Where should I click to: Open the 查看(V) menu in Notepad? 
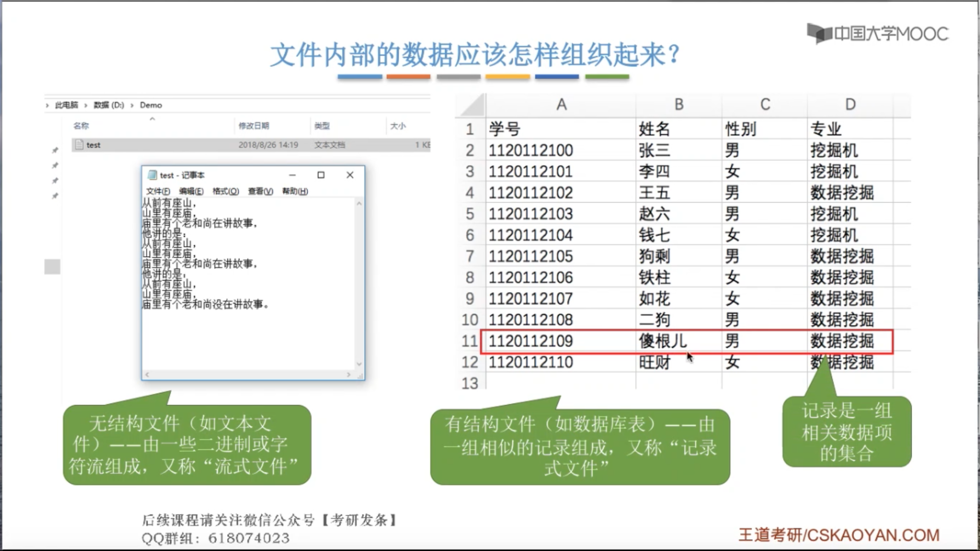tap(260, 191)
